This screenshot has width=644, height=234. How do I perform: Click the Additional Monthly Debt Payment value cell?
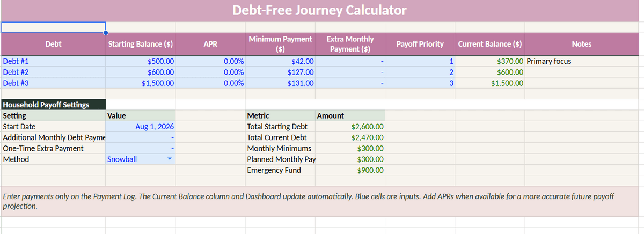pyautogui.click(x=141, y=137)
